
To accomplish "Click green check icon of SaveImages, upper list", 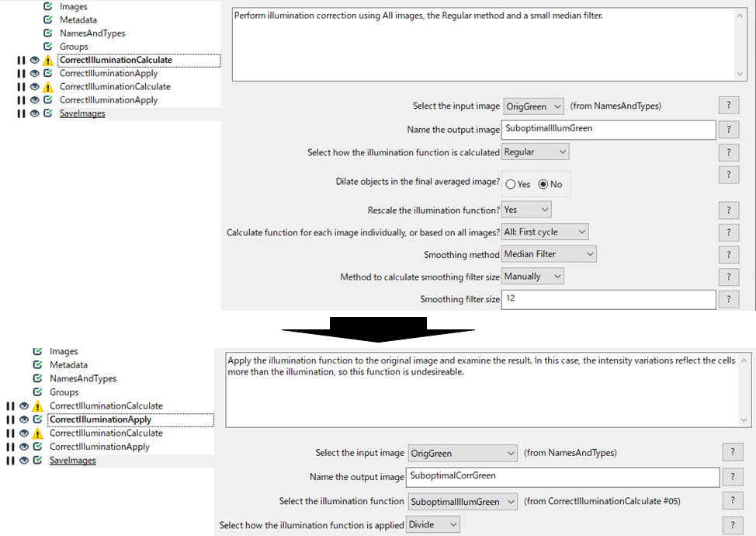I will pyautogui.click(x=47, y=113).
